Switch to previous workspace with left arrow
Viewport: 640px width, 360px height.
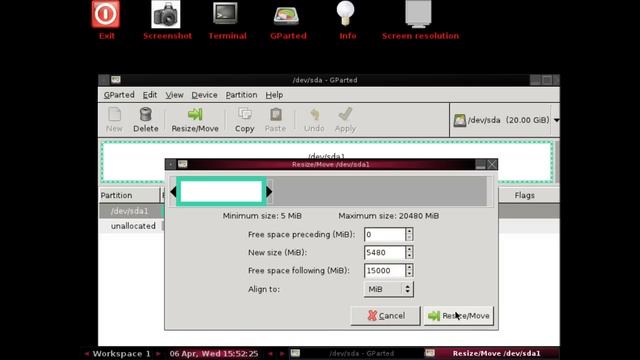click(87, 353)
